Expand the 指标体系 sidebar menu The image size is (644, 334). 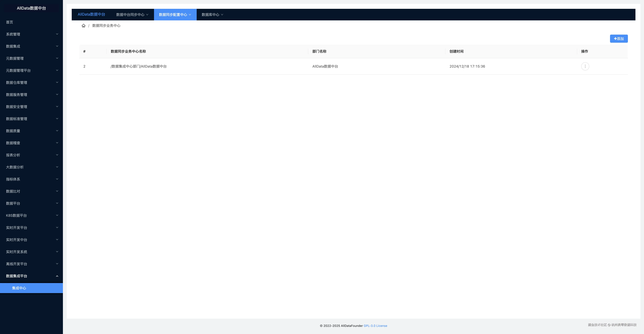(31, 179)
